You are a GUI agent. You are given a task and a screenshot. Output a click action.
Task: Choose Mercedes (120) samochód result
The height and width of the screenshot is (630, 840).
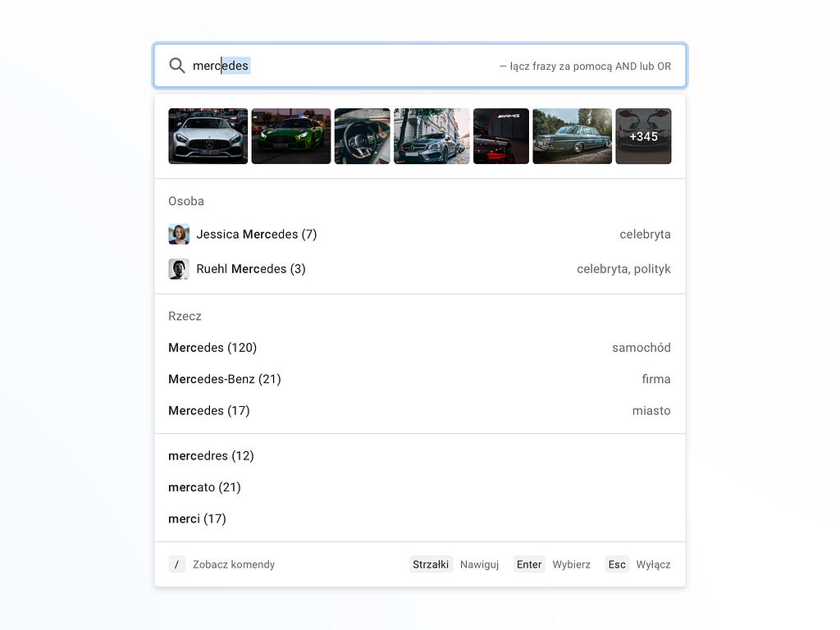(x=212, y=347)
